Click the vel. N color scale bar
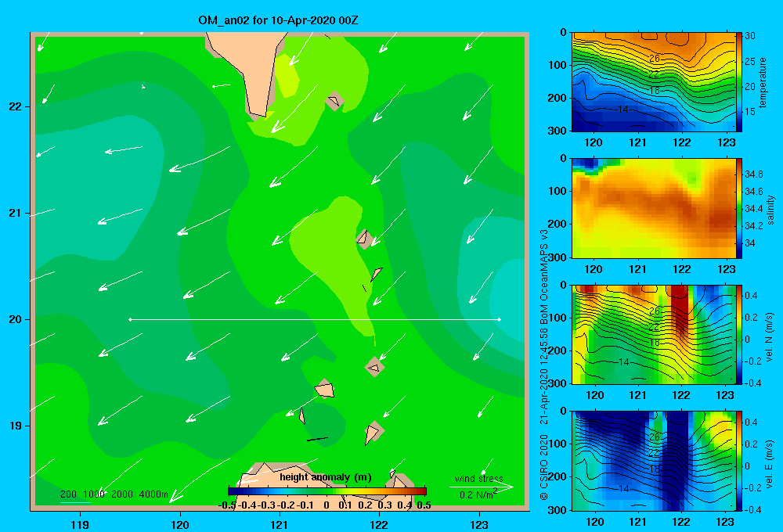 click(739, 335)
